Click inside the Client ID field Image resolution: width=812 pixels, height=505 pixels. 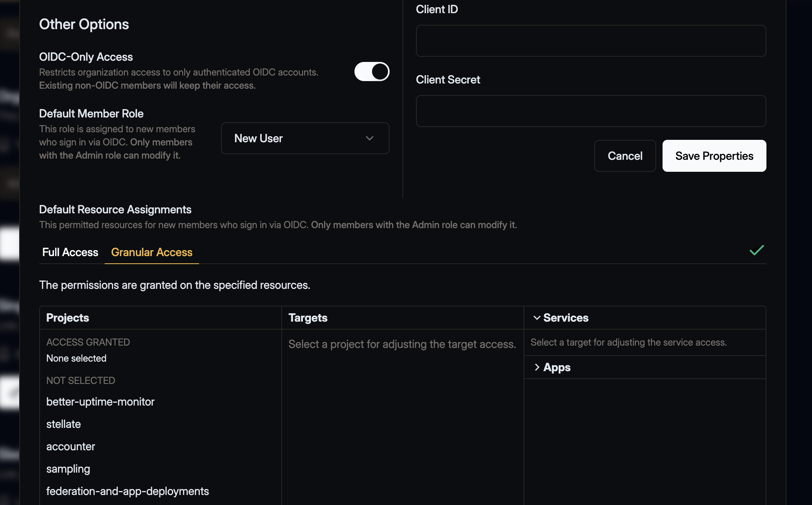coord(591,40)
